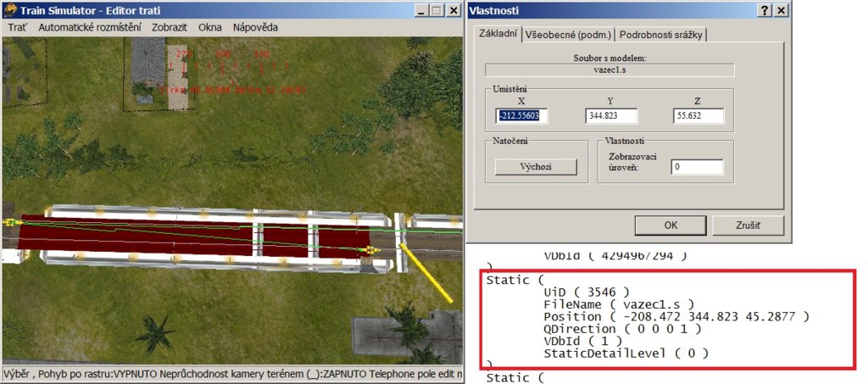Minimize the Train Simulator editor window
The height and width of the screenshot is (384, 868).
[x=422, y=10]
